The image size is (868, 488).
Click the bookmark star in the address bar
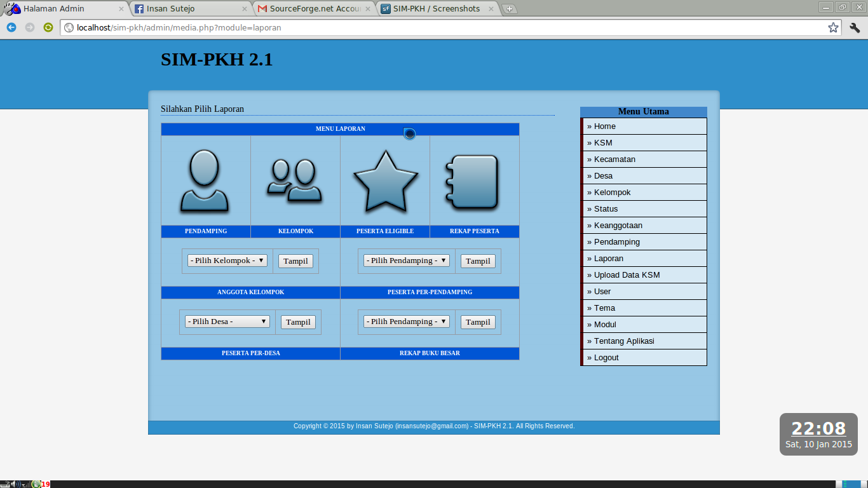click(x=834, y=28)
